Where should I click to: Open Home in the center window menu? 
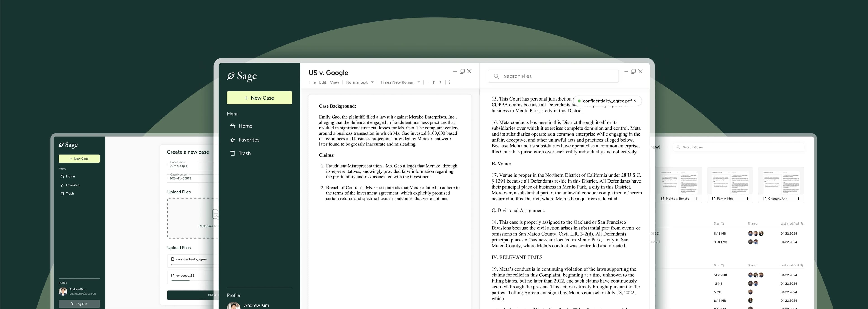245,126
